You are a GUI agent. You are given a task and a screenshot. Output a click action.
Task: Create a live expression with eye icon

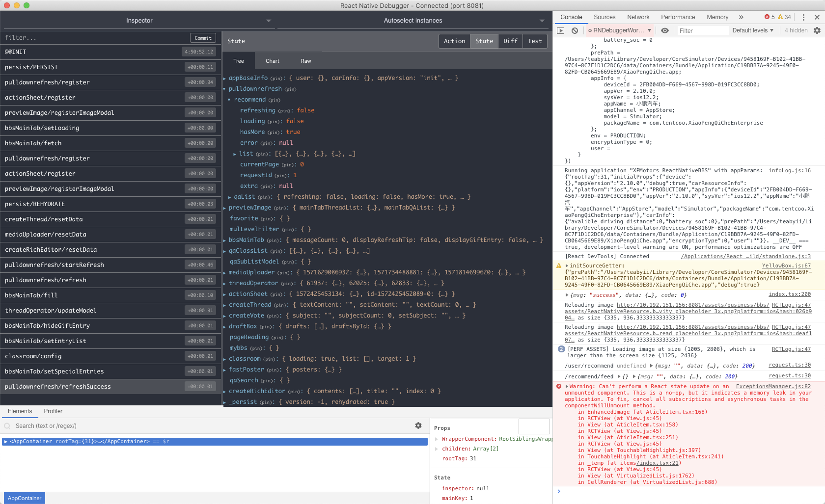click(x=665, y=30)
